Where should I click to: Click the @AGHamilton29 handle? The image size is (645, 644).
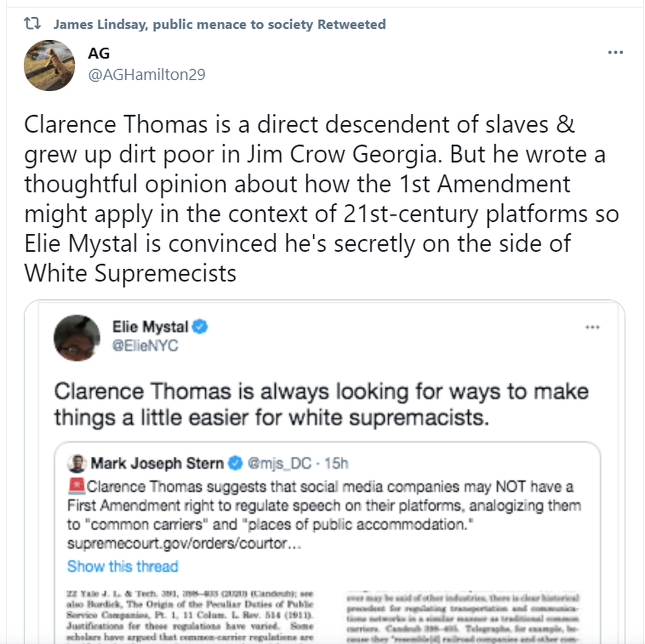[x=146, y=75]
